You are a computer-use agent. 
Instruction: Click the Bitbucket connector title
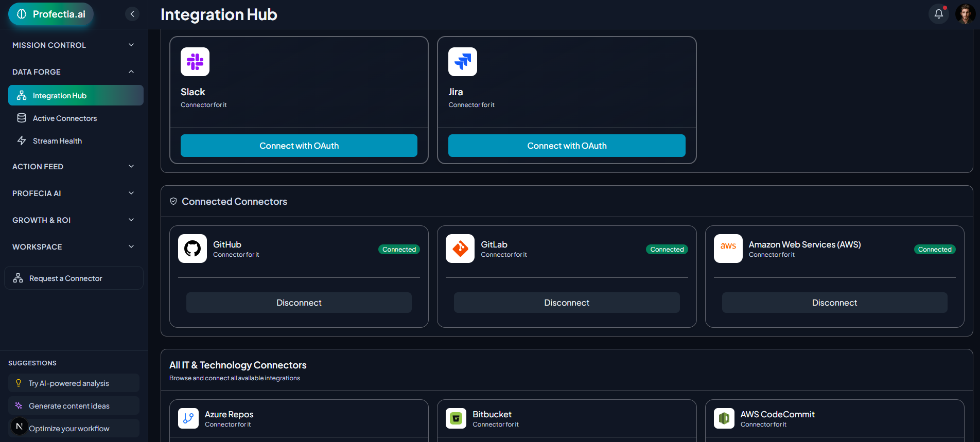click(492, 414)
